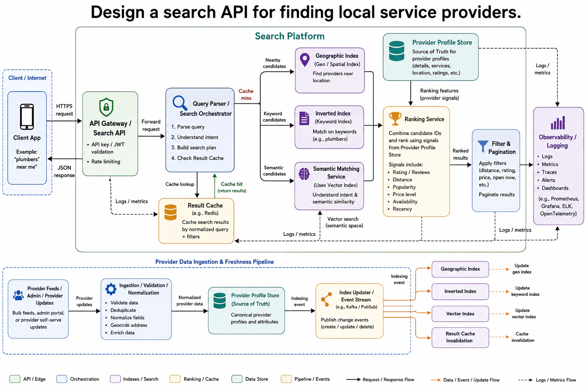
Task: Click the 'JSON response' arrow label
Action: click(x=64, y=171)
